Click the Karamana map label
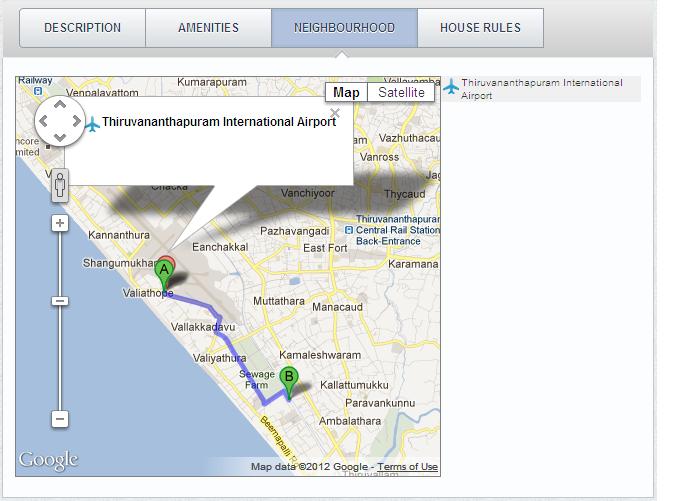Image resolution: width=696 pixels, height=501 pixels. pyautogui.click(x=413, y=264)
